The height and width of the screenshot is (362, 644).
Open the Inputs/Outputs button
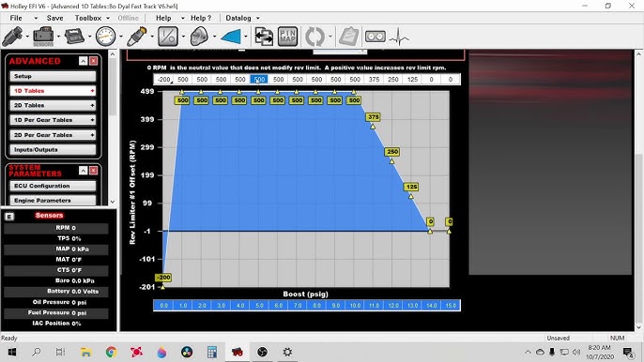pyautogui.click(x=53, y=150)
